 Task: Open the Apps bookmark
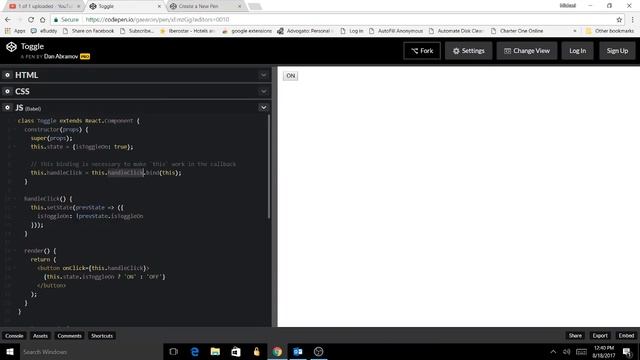click(x=15, y=31)
